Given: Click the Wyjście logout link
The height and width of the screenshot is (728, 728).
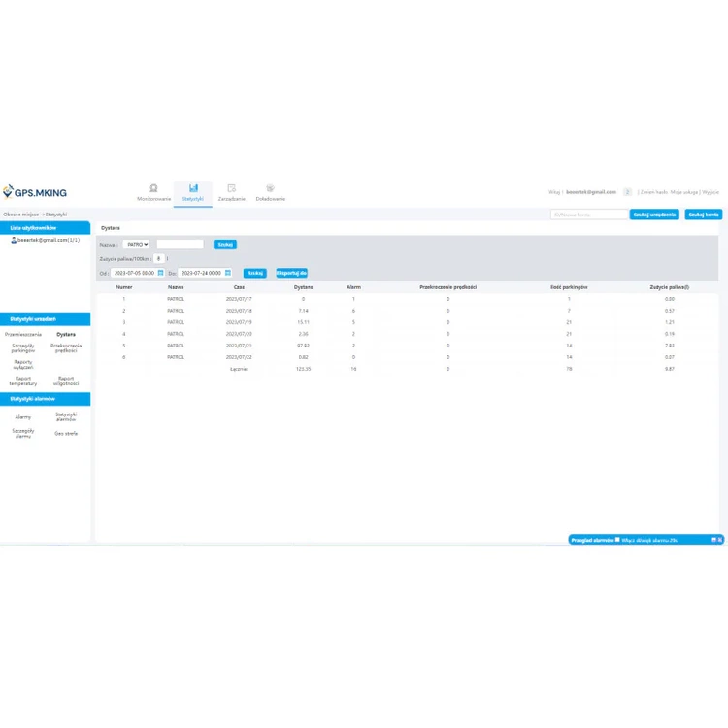Looking at the screenshot, I should tap(711, 192).
